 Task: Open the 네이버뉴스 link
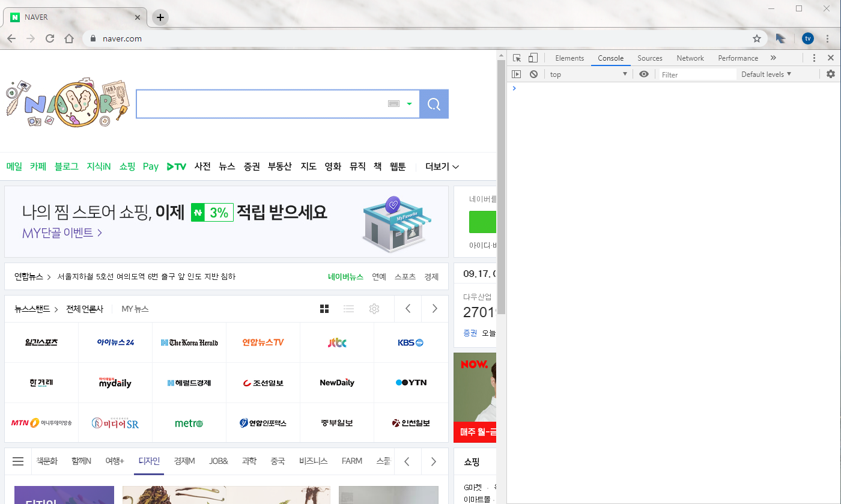[345, 277]
